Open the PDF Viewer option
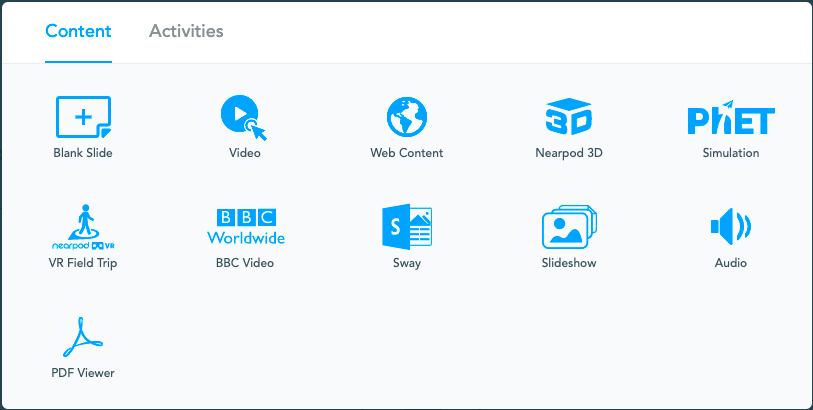The width and height of the screenshot is (813, 410). point(83,337)
